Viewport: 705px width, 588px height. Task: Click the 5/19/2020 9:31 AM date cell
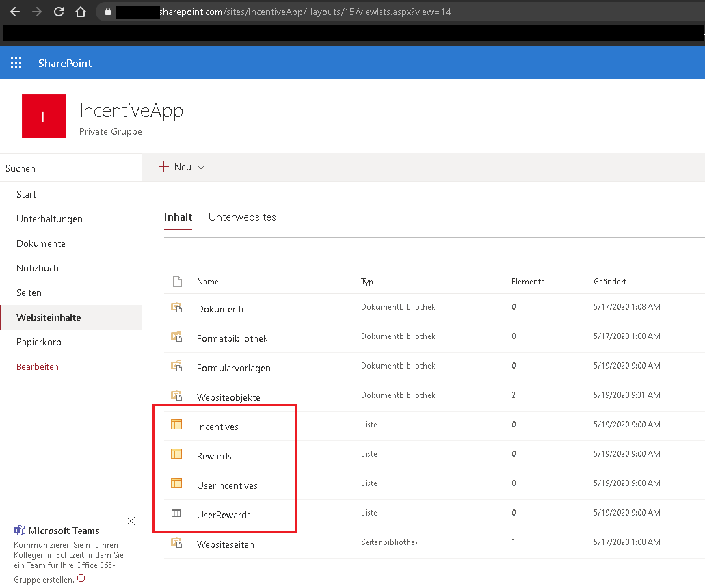627,395
